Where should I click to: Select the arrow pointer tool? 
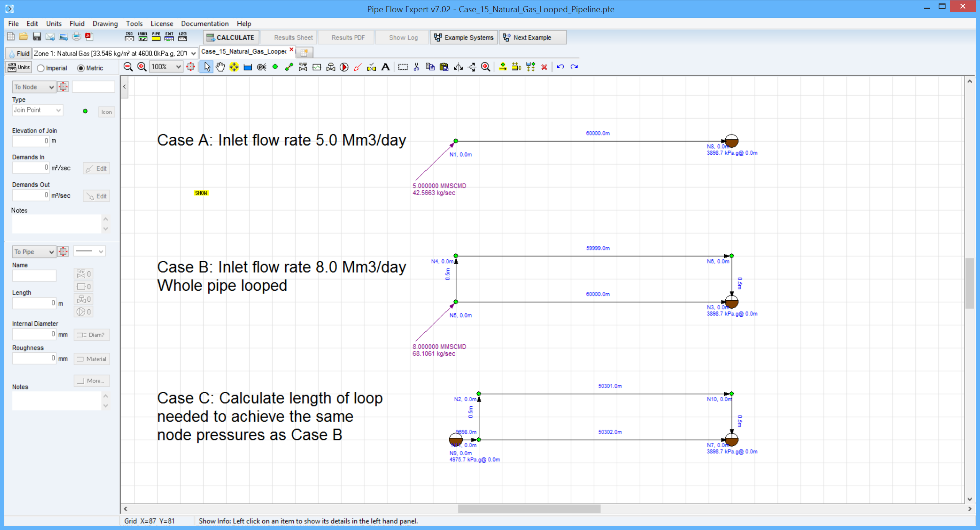point(207,67)
